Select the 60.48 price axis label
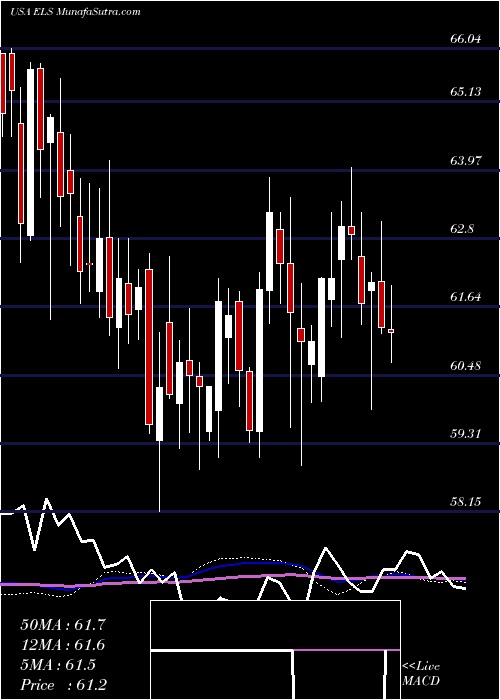 coord(466,366)
